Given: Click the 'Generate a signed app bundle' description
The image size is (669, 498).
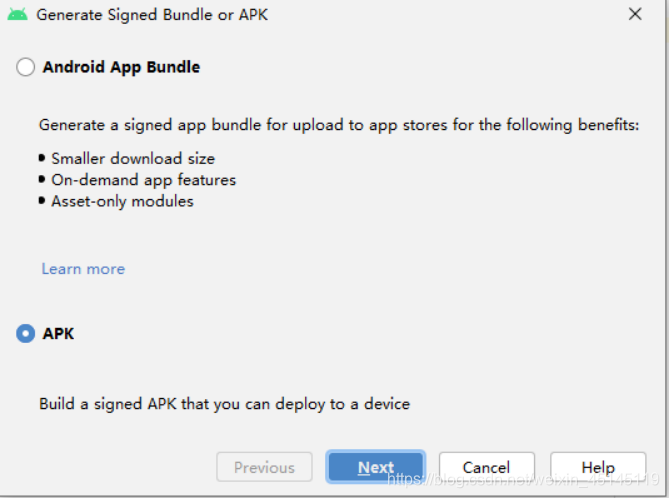Looking at the screenshot, I should click(339, 125).
